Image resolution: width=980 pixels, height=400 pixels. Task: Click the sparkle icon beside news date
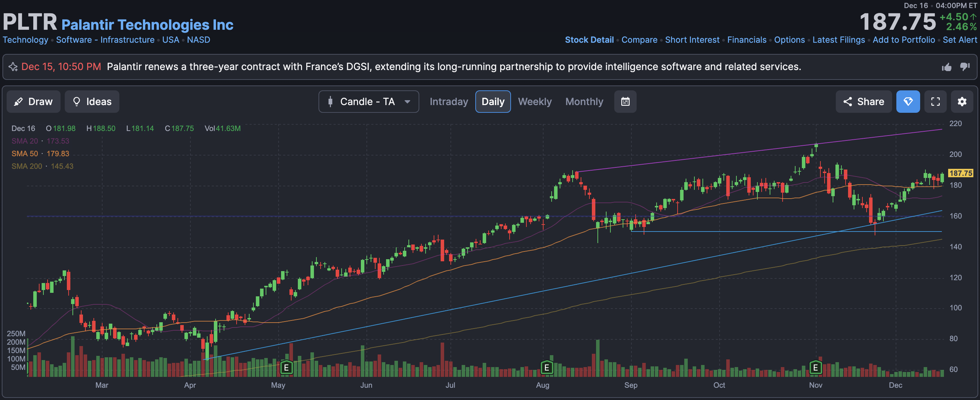pyautogui.click(x=13, y=67)
